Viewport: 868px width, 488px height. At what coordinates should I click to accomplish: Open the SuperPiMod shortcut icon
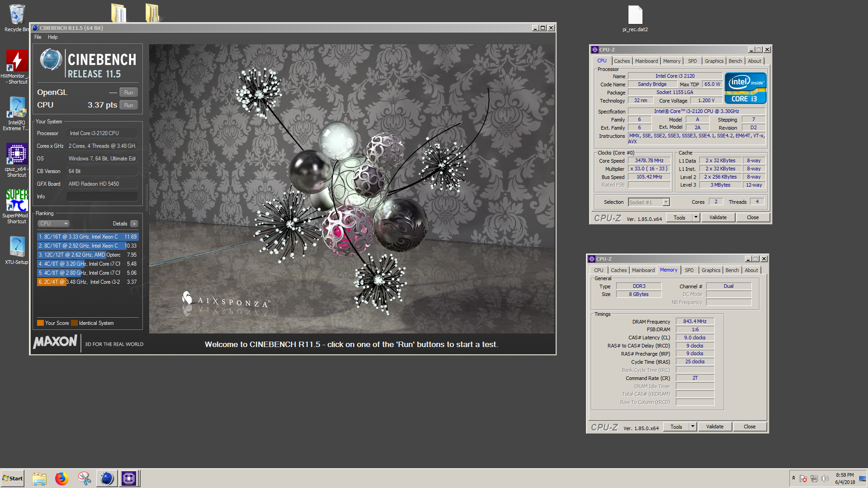click(17, 206)
